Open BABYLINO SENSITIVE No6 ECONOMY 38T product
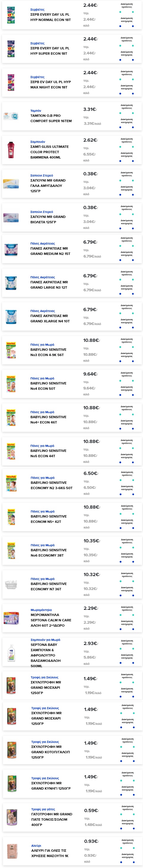This screenshot has width=143, height=868. point(49,553)
